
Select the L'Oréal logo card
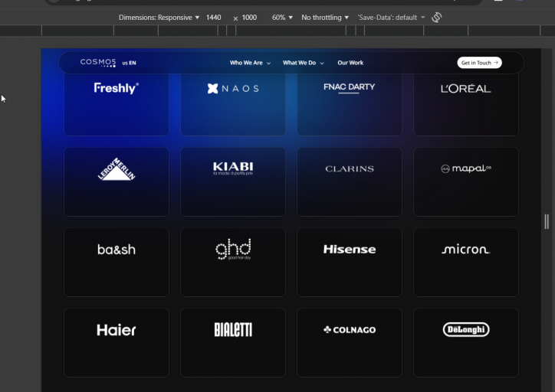pyautogui.click(x=466, y=105)
